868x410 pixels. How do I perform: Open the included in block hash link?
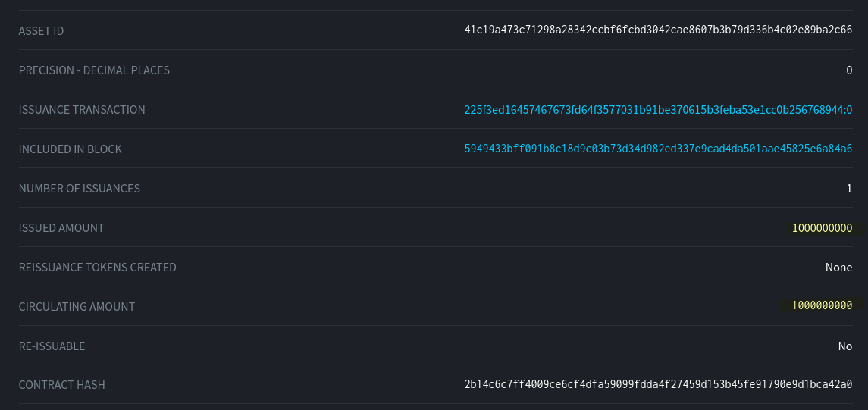pyautogui.click(x=658, y=149)
